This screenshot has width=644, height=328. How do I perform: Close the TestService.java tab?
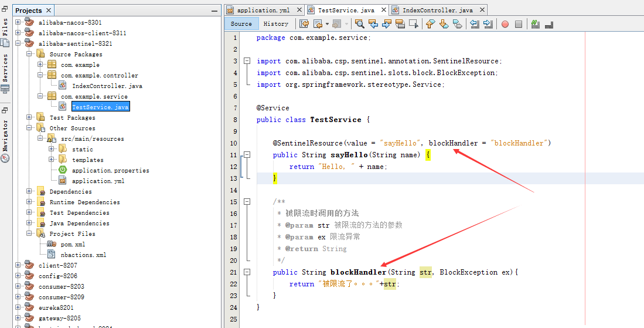click(384, 10)
